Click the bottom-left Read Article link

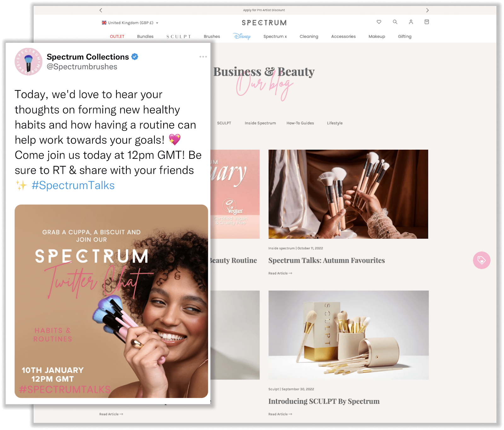pos(111,414)
